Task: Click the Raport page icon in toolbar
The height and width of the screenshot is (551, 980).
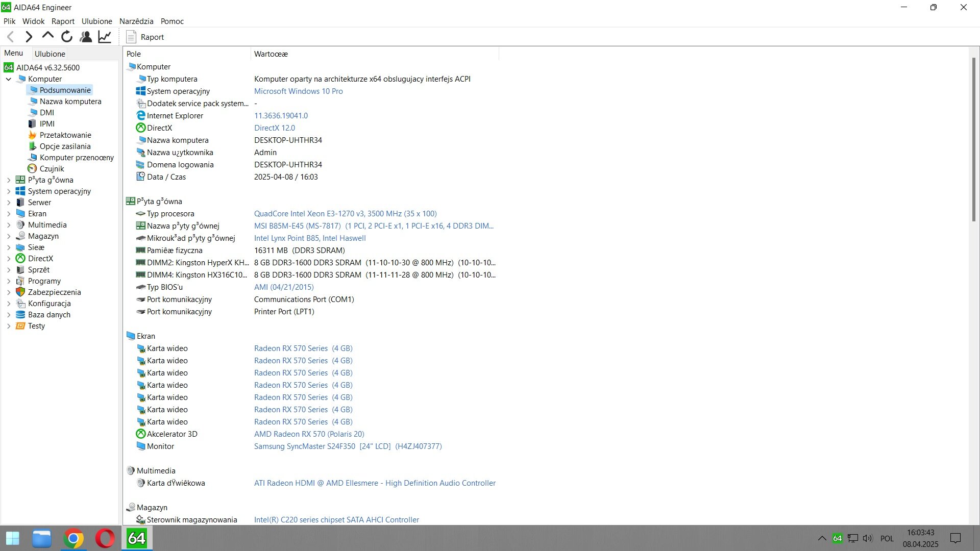Action: pyautogui.click(x=131, y=37)
